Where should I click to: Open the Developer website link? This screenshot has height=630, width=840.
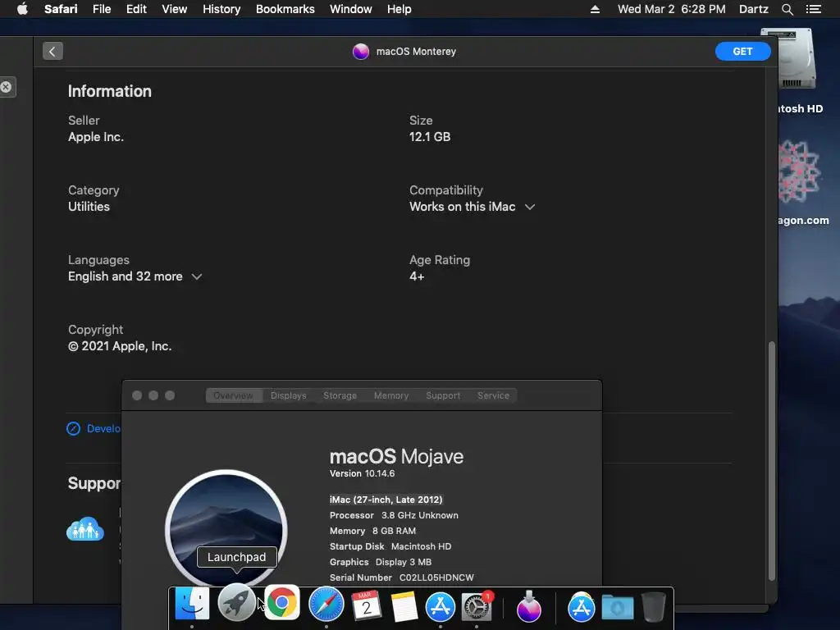click(103, 428)
